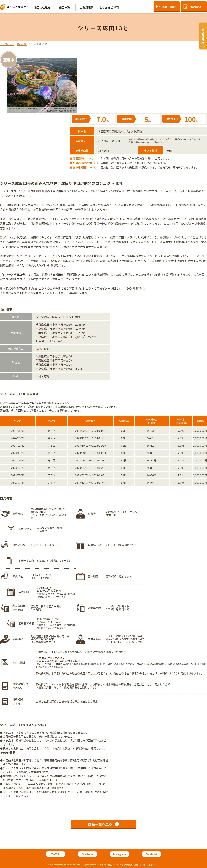This screenshot has height=868, width=207.
Task: Click the document-pen icon beside 地位の譲渡
Action: tap(5, 662)
